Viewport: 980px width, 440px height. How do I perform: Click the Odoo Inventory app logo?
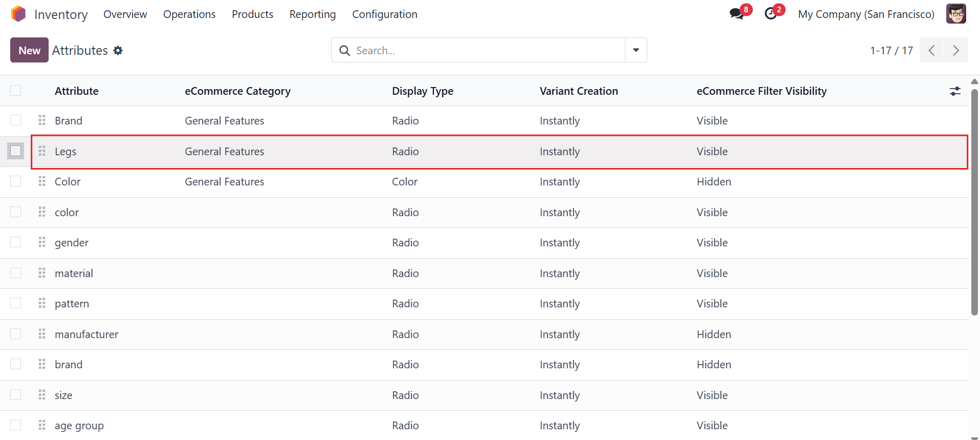(x=18, y=14)
